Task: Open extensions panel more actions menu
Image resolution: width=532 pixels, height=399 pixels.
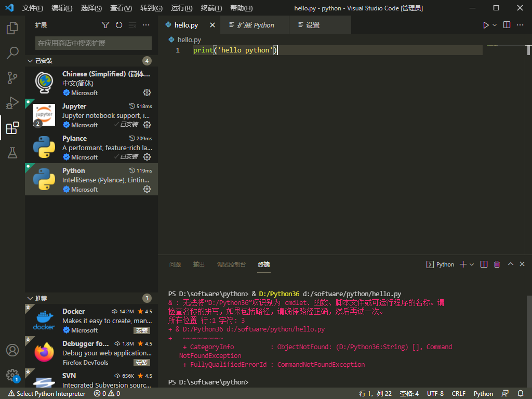Action: point(146,25)
